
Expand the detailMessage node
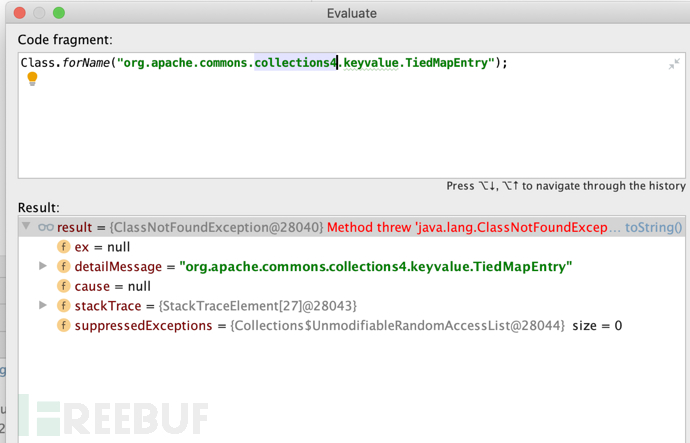pos(43,266)
